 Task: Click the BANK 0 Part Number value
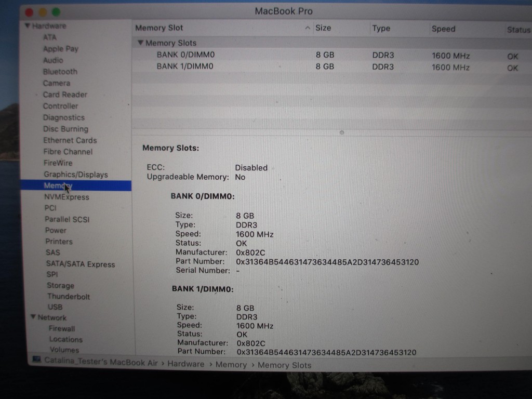point(327,262)
